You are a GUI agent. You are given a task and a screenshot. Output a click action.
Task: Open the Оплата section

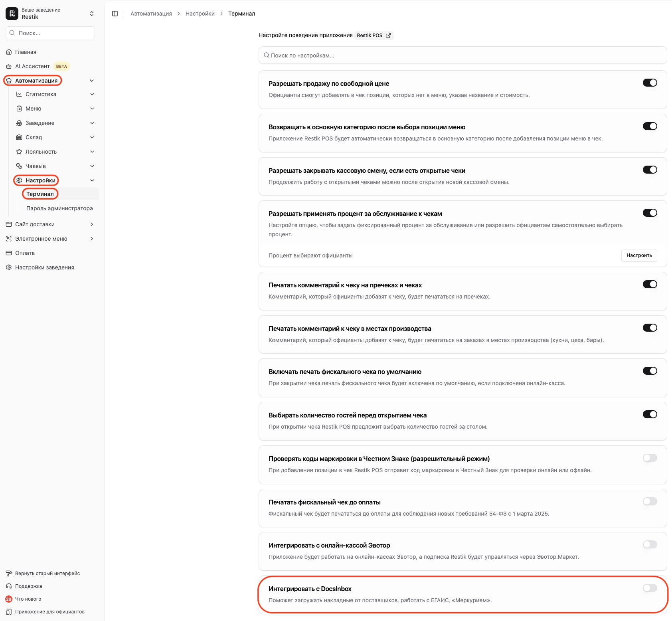click(25, 253)
